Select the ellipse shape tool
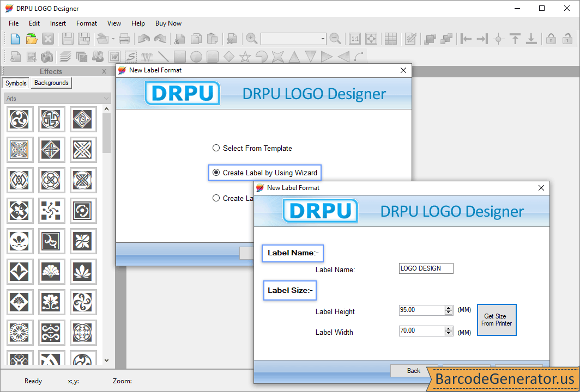The width and height of the screenshot is (580, 392). point(196,57)
